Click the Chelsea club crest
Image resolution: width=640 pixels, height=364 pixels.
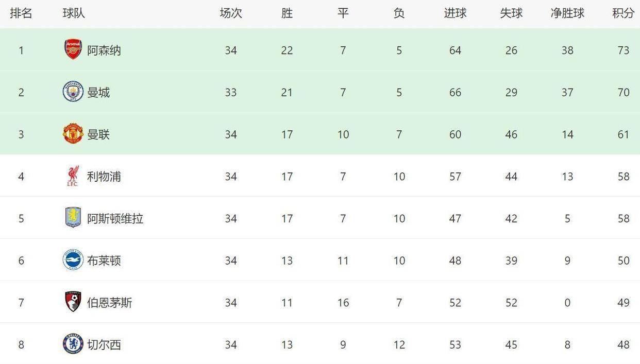73,344
